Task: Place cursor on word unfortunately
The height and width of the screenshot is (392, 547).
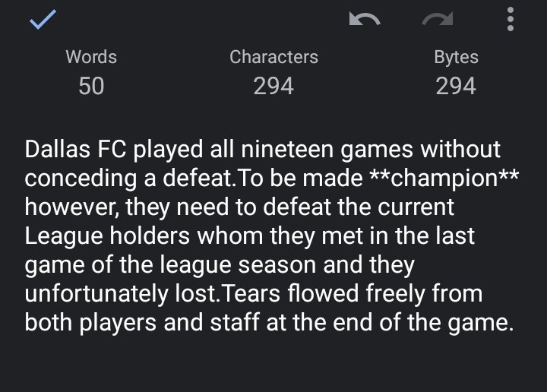Action: pyautogui.click(x=96, y=294)
